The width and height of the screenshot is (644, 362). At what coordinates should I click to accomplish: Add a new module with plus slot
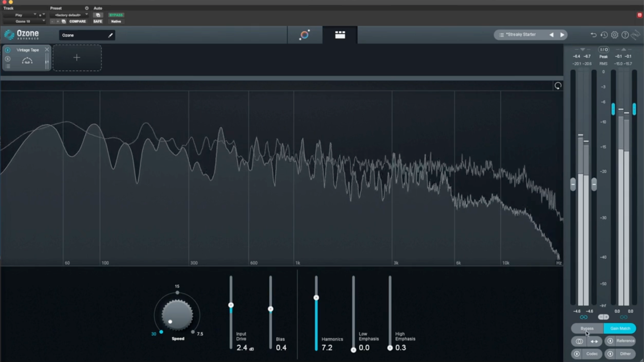pos(77,58)
